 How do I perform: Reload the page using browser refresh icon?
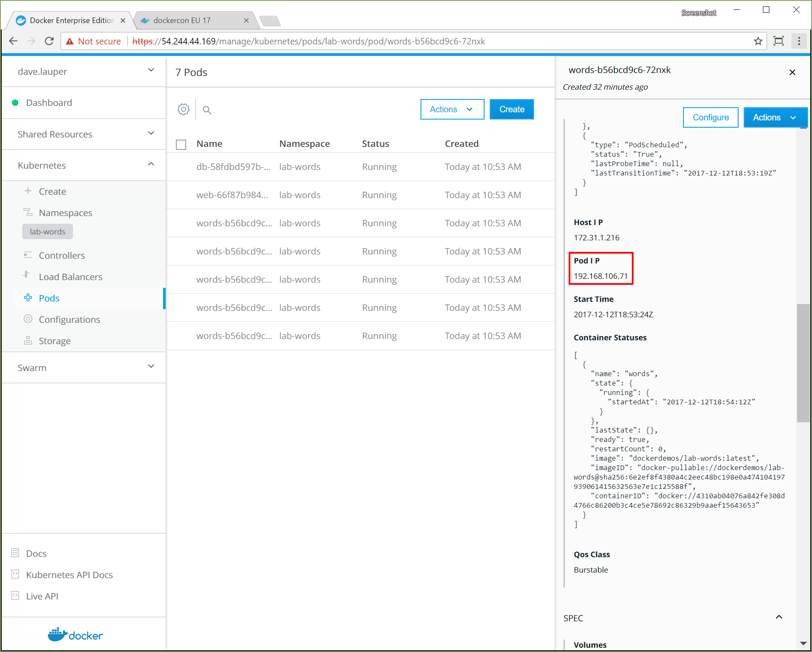pyautogui.click(x=49, y=41)
